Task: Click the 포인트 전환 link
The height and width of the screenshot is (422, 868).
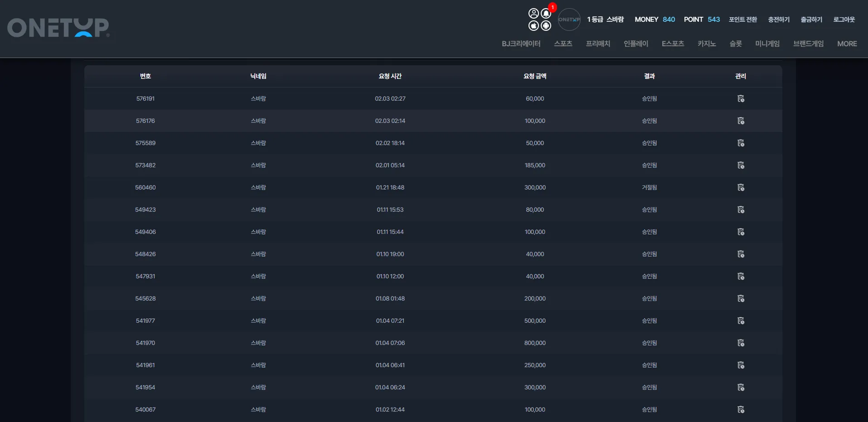Action: coord(743,19)
